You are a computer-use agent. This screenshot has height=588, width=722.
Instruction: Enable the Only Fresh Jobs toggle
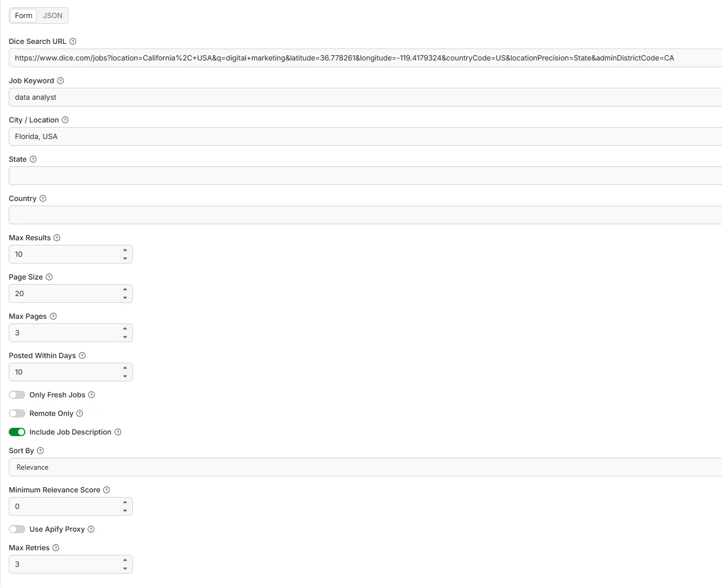pyautogui.click(x=17, y=395)
